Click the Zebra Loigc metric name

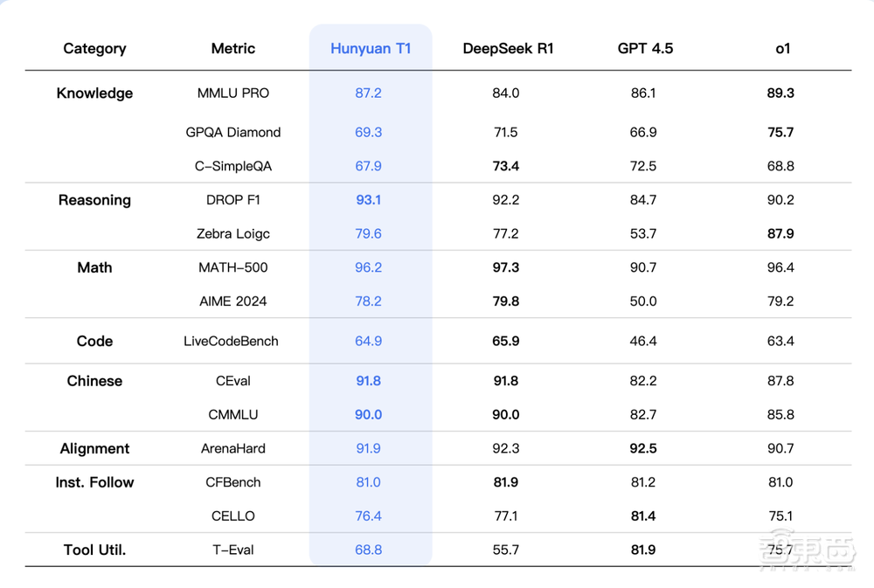(x=233, y=234)
